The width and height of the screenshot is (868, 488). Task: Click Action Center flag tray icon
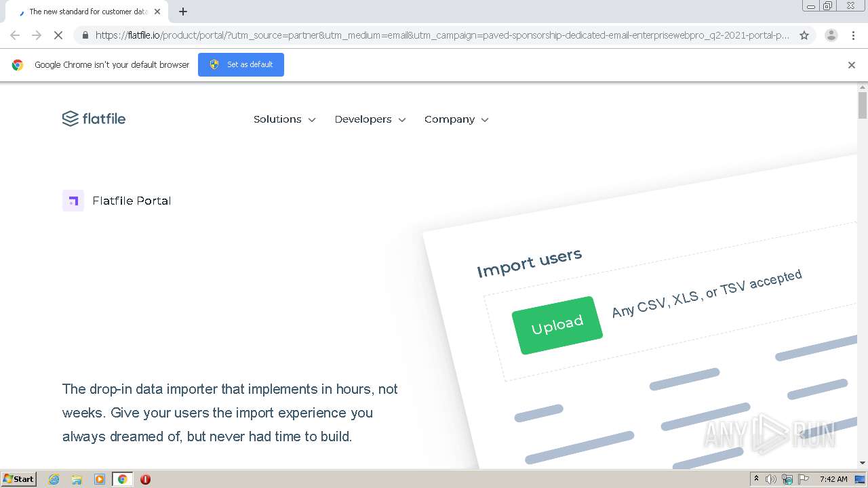(x=804, y=479)
